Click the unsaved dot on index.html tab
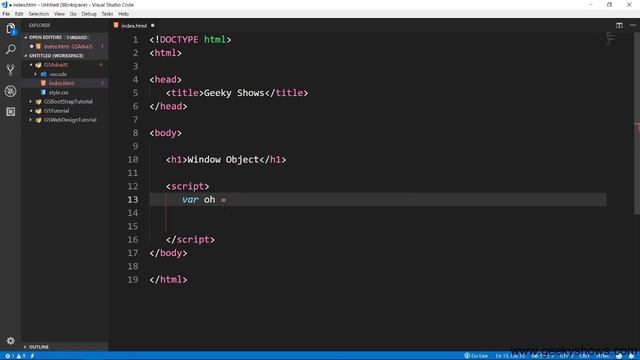The image size is (640, 360). pyautogui.click(x=153, y=25)
